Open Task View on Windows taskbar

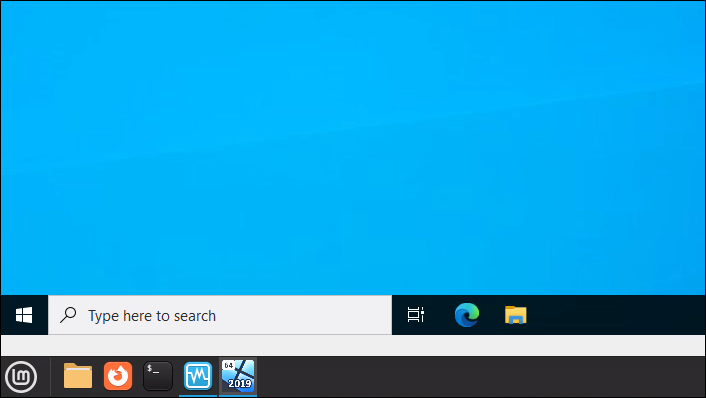click(416, 315)
